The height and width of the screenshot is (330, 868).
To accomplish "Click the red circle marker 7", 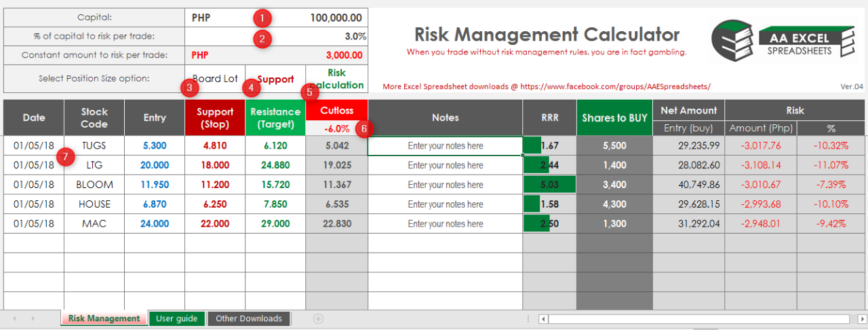I will point(65,156).
